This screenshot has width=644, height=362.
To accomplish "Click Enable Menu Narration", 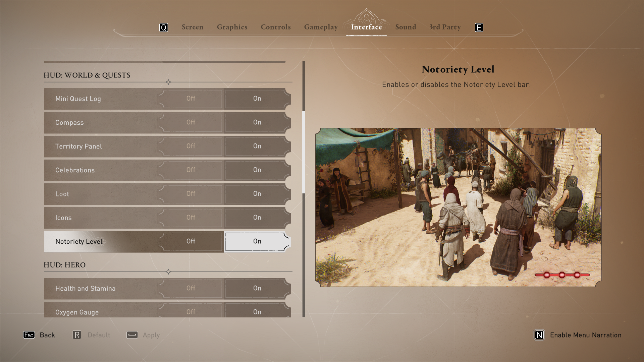I will click(586, 335).
